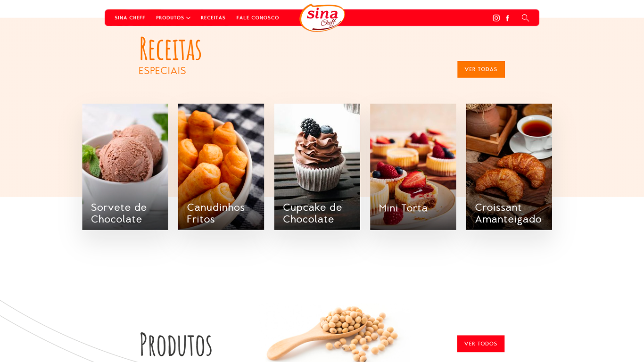
Task: Open the Sorvete de Chocolate recipe card
Action: coord(125,167)
